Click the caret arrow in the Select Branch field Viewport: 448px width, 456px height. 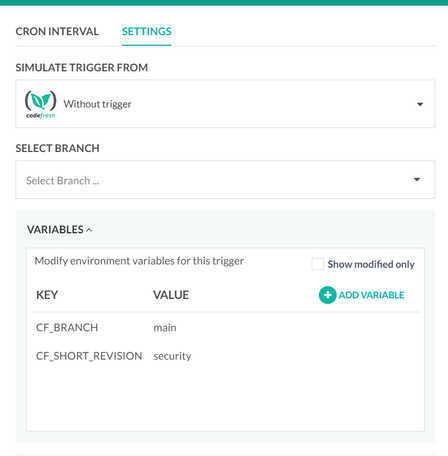point(417,180)
